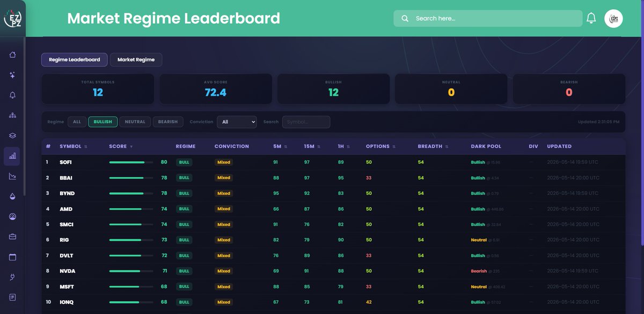Image resolution: width=644 pixels, height=314 pixels.
Task: Select the AMD symbol
Action: click(x=66, y=209)
